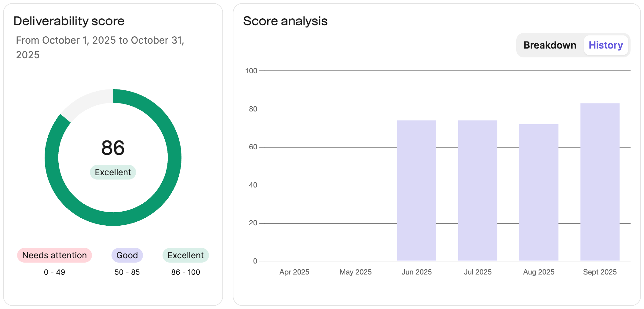
Task: Click the Apr 2025 axis label
Action: pyautogui.click(x=294, y=272)
